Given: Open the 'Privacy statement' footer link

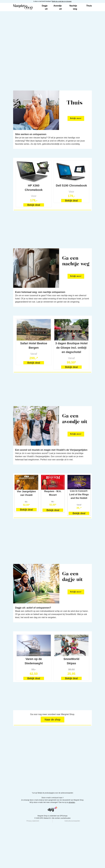Looking at the screenshot, I should click(33, 821).
